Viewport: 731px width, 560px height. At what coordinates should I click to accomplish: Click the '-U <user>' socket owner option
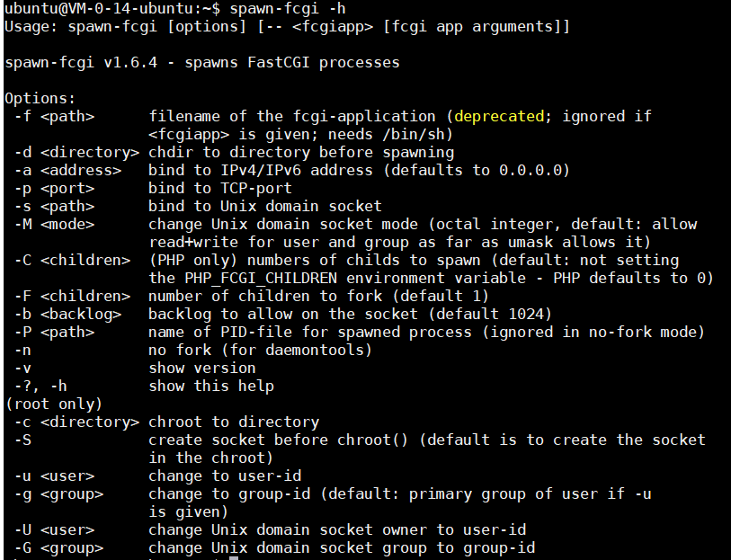pyautogui.click(x=54, y=529)
